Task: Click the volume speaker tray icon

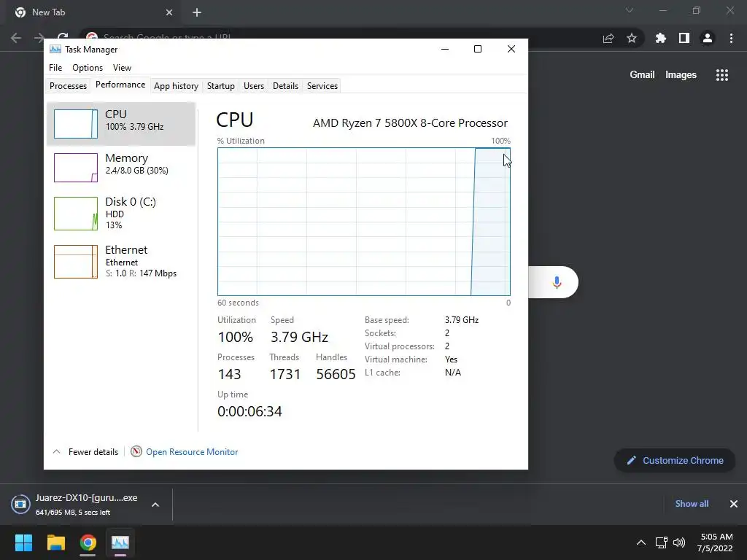Action: coord(679,542)
